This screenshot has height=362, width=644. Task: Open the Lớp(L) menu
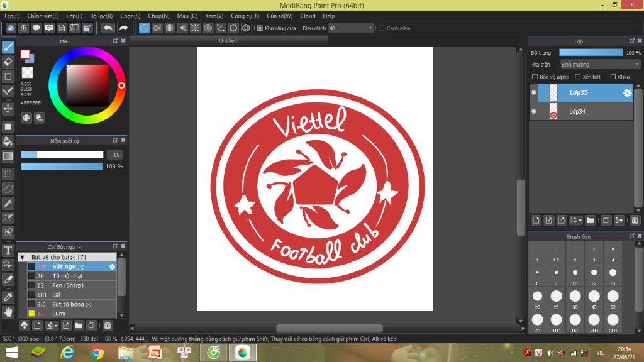coord(74,16)
